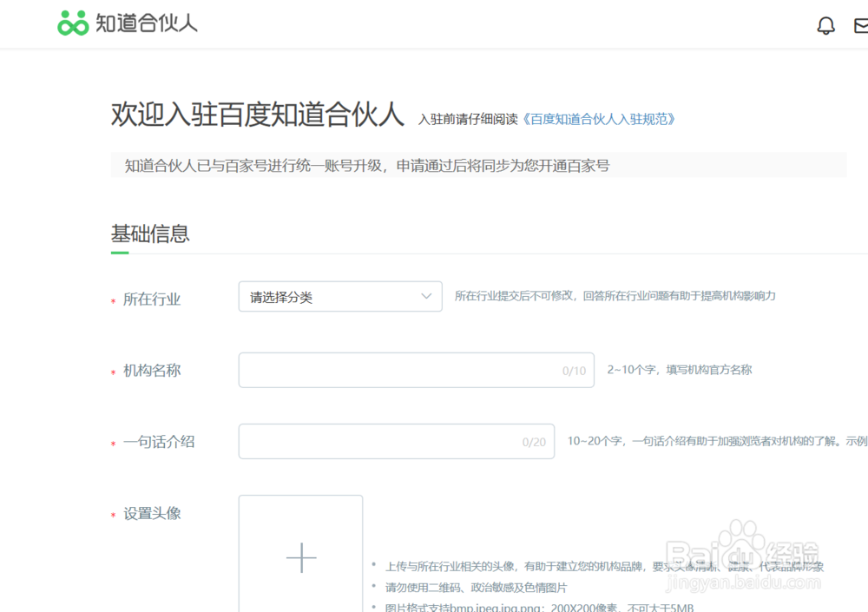Image resolution: width=868 pixels, height=612 pixels.
Task: Click the 知道合伙人 green logo icon
Action: click(73, 23)
